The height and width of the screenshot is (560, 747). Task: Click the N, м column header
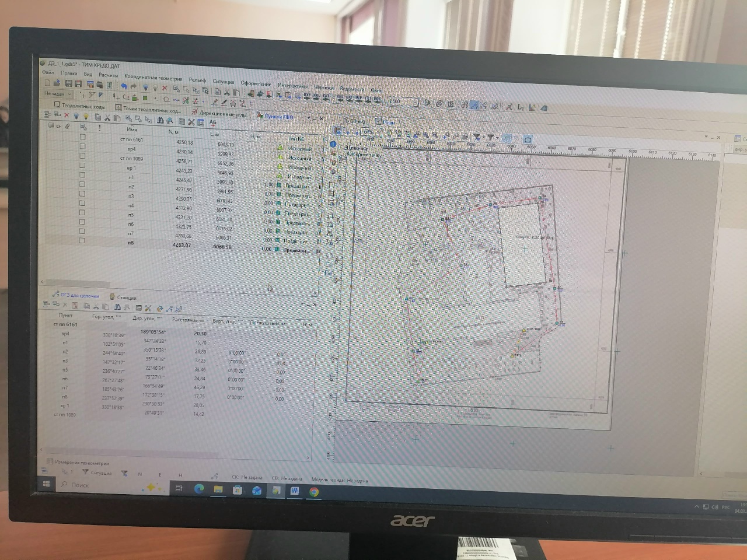(173, 132)
